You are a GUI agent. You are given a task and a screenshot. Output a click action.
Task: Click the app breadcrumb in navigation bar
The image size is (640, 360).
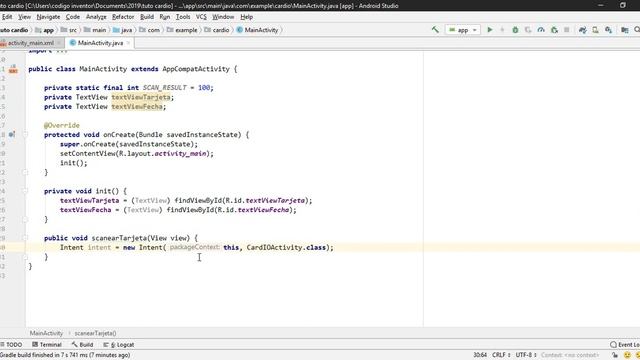(44, 30)
